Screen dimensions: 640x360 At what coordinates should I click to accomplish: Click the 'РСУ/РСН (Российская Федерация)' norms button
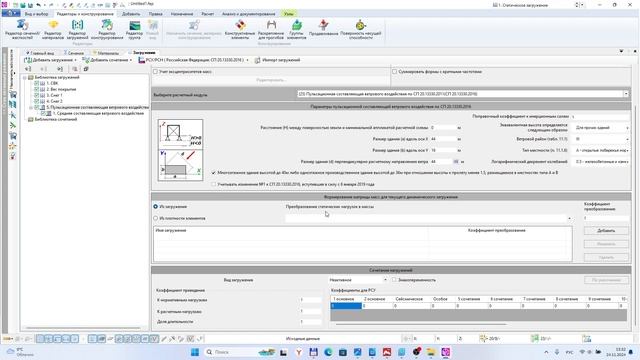tap(193, 60)
